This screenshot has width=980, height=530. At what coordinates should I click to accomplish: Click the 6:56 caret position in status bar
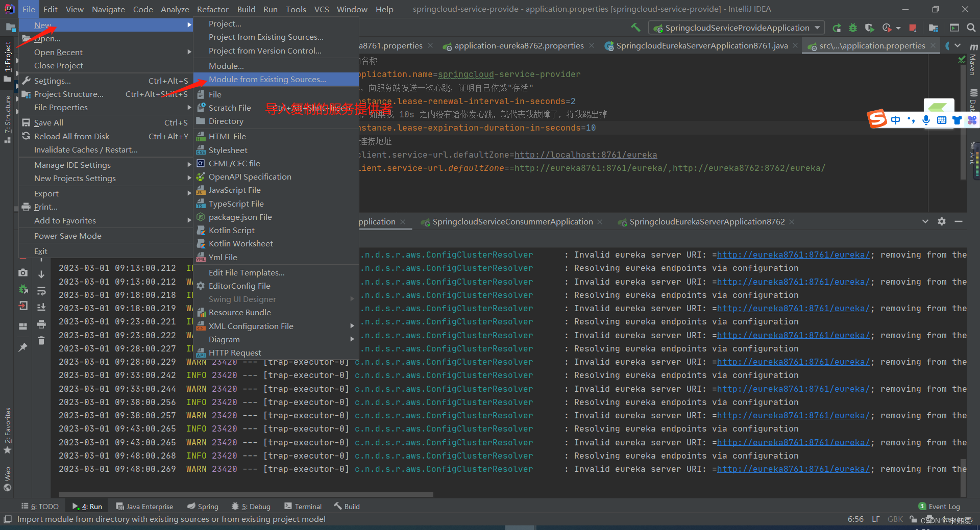(x=855, y=519)
